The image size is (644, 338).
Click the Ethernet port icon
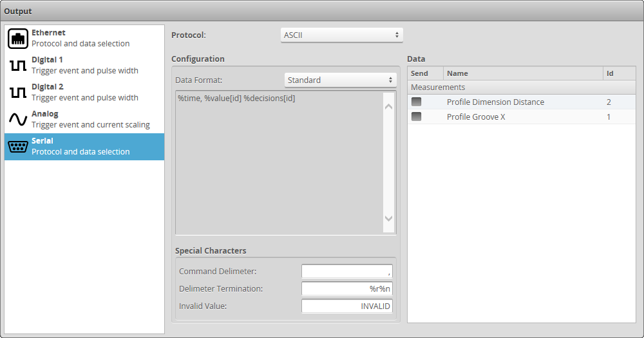(18, 39)
